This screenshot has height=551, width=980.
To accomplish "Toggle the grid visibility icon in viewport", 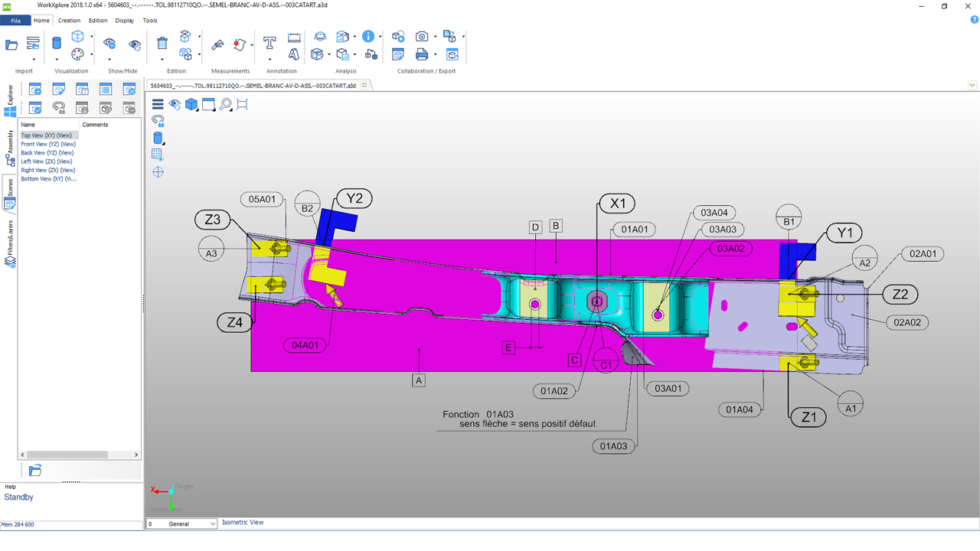I will coord(158,155).
